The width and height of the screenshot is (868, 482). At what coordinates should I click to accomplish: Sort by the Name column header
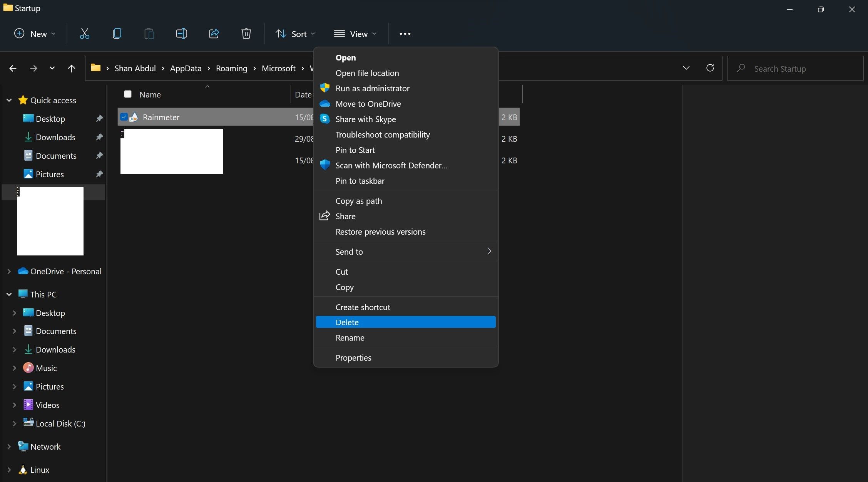(x=150, y=94)
